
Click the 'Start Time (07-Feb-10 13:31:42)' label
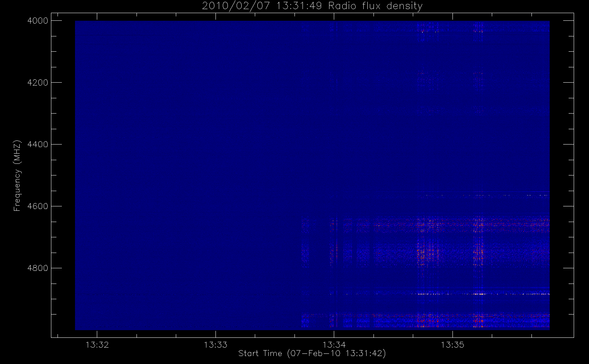(x=312, y=353)
